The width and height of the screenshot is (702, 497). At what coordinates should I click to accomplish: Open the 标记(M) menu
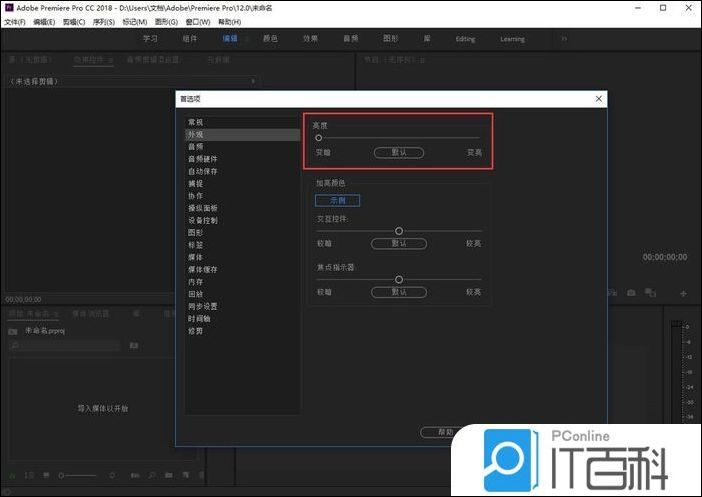pos(135,22)
